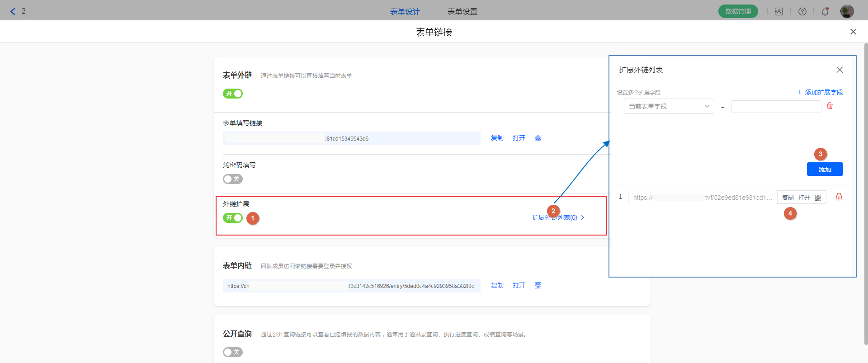Open the user avatar menu
868x363 pixels.
[x=847, y=12]
